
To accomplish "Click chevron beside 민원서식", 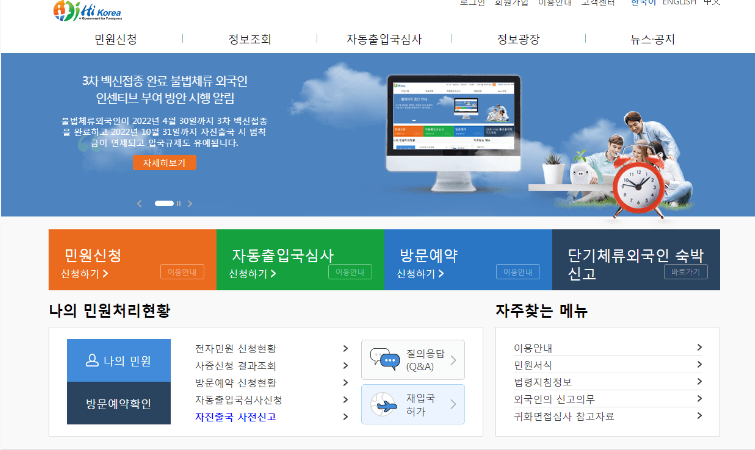I will point(699,364).
